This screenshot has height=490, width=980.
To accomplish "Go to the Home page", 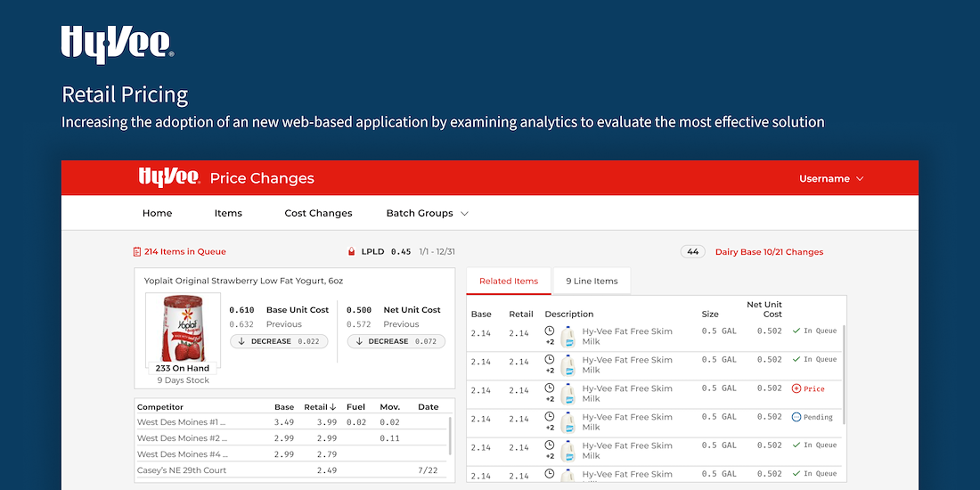I will click(x=157, y=213).
